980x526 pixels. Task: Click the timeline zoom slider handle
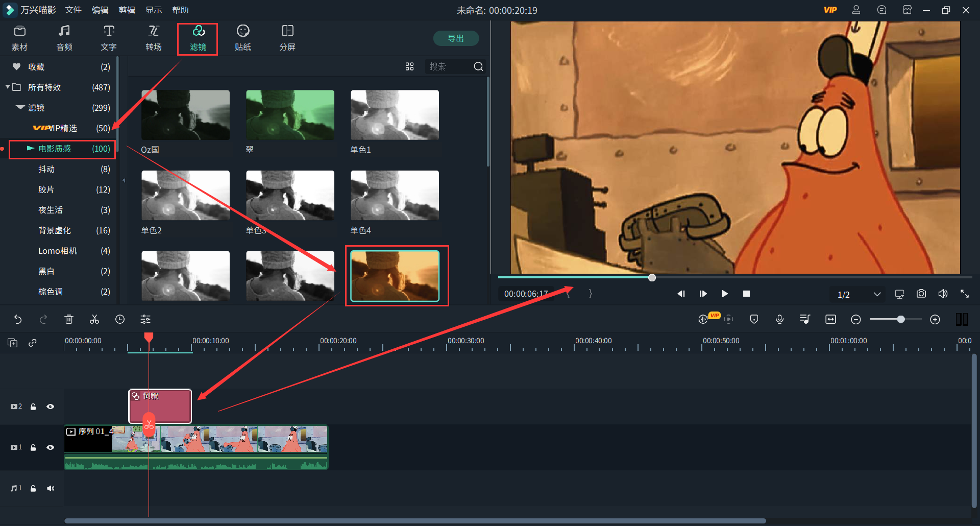(x=901, y=319)
